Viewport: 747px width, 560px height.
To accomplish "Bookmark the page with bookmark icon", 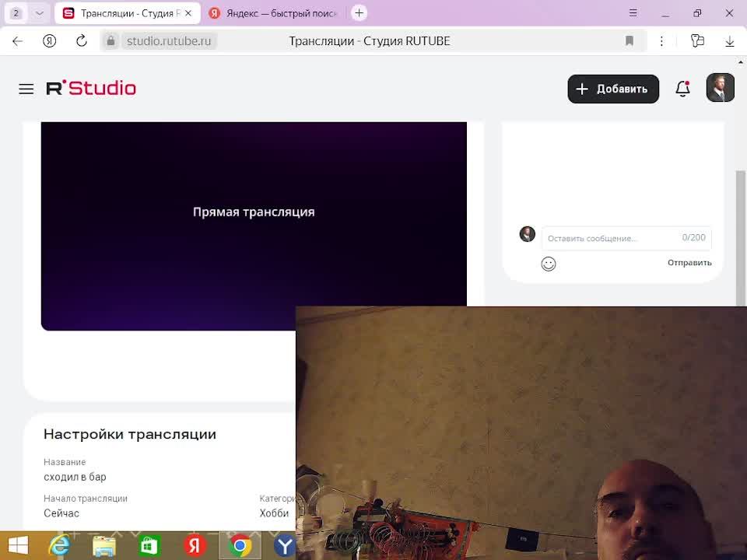I will [630, 41].
